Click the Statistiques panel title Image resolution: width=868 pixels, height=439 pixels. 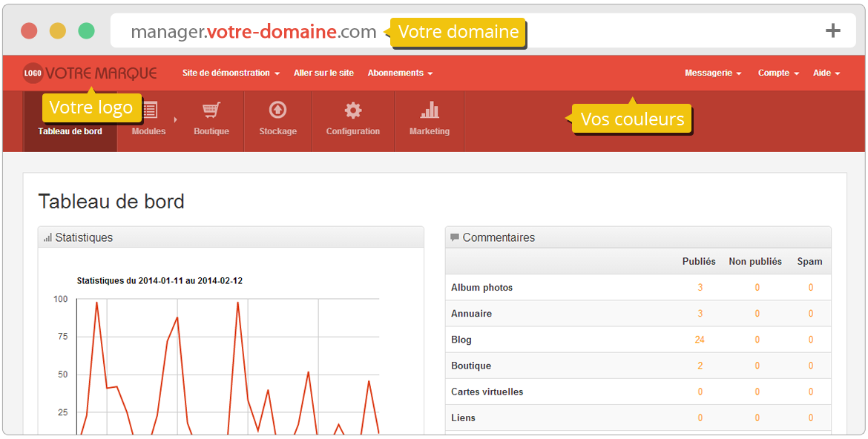tap(84, 237)
